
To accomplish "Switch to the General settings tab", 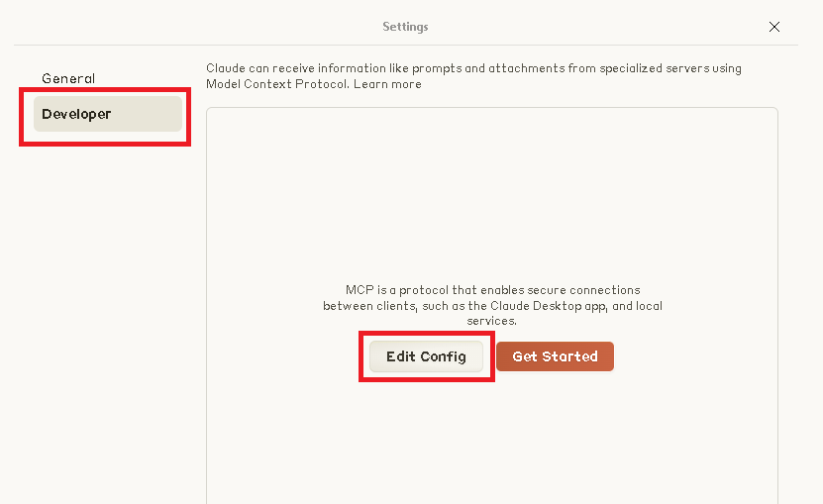I will click(68, 78).
